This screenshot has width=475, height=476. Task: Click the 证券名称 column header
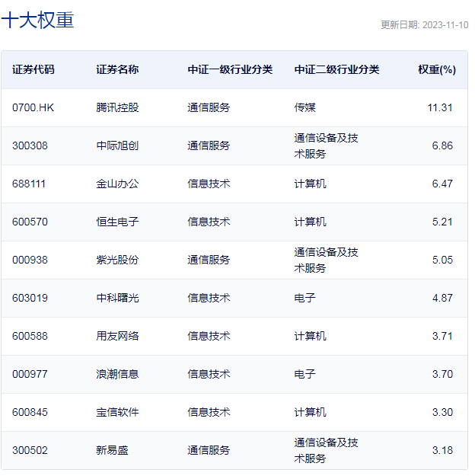tap(117, 69)
